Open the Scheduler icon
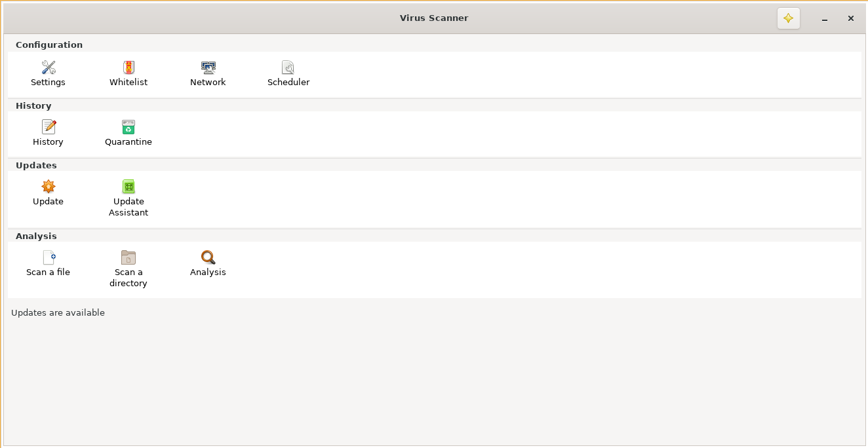Image resolution: width=868 pixels, height=448 pixels. pyautogui.click(x=288, y=67)
